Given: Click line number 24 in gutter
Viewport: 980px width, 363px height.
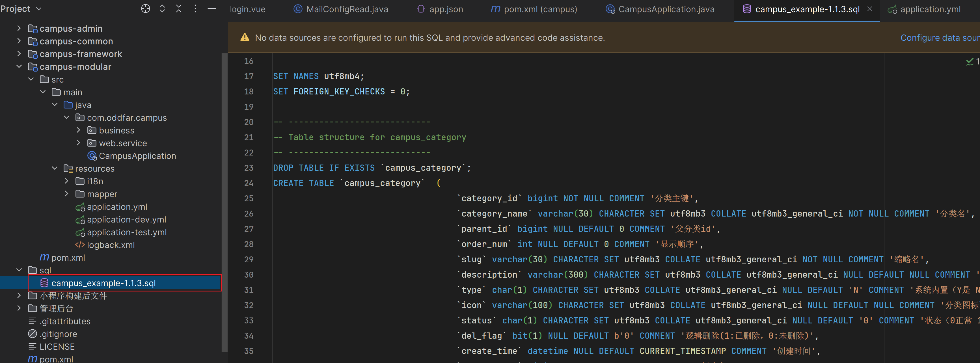Looking at the screenshot, I should click(x=249, y=183).
